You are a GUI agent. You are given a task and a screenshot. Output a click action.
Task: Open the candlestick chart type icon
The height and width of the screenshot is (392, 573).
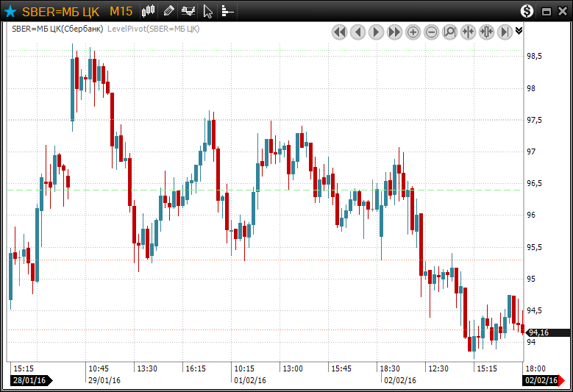[149, 11]
